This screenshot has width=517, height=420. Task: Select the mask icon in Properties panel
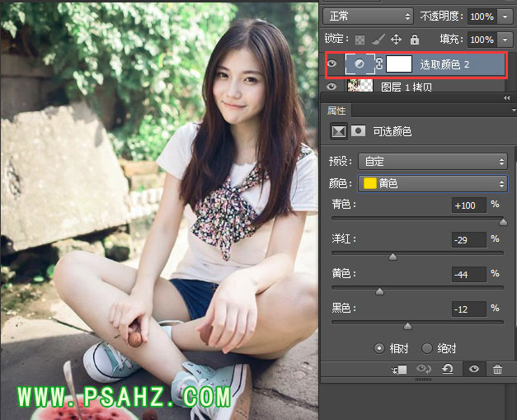point(359,131)
